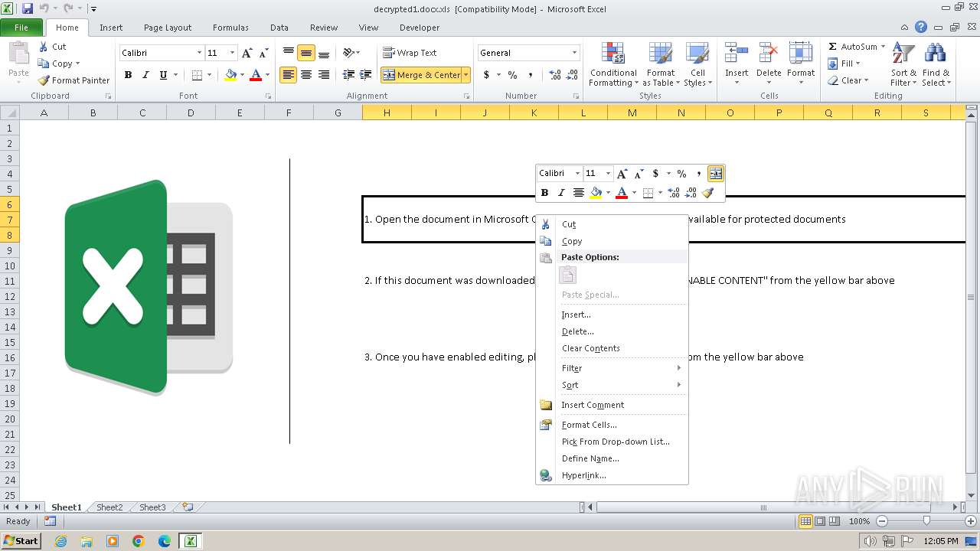The height and width of the screenshot is (551, 980).
Task: Toggle Italic in the floating mini toolbar
Action: click(561, 193)
